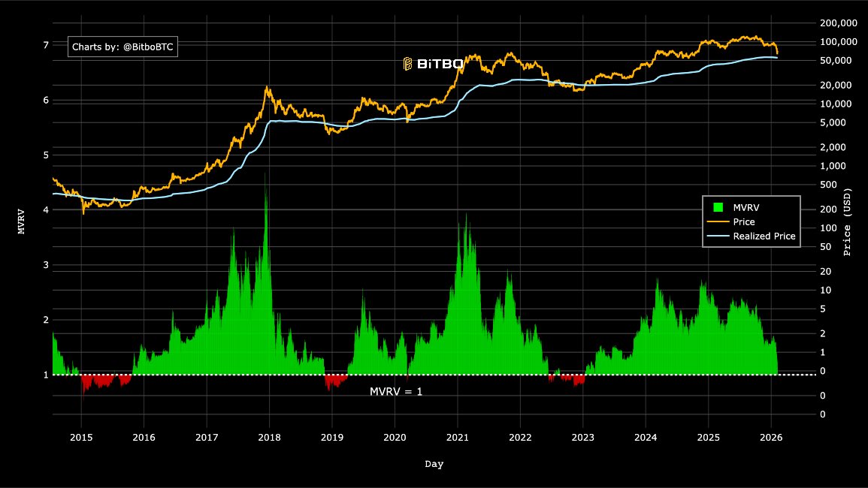Click the 'MVRV = 1' annotation
This screenshot has height=488, width=868.
(x=396, y=392)
